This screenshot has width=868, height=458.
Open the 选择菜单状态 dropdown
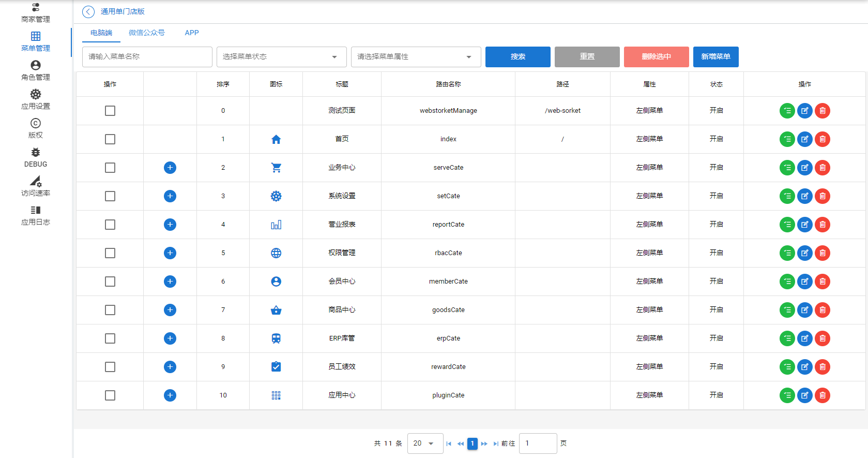[282, 57]
